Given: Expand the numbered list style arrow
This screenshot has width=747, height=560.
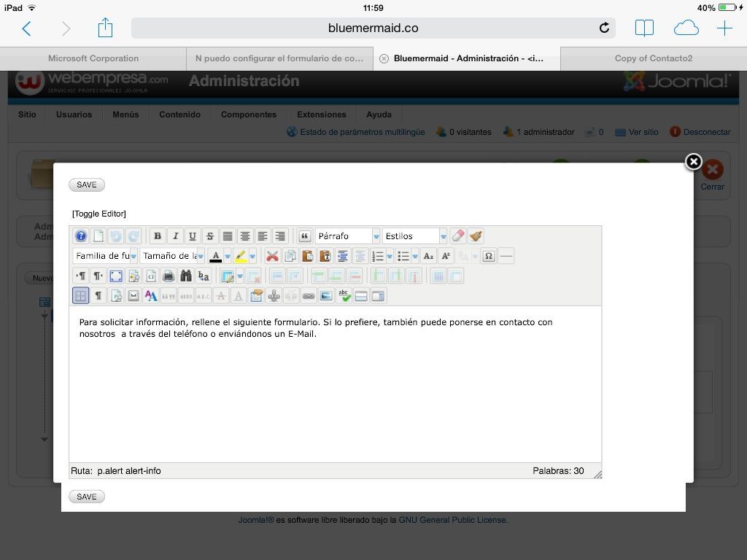Looking at the screenshot, I should point(390,256).
